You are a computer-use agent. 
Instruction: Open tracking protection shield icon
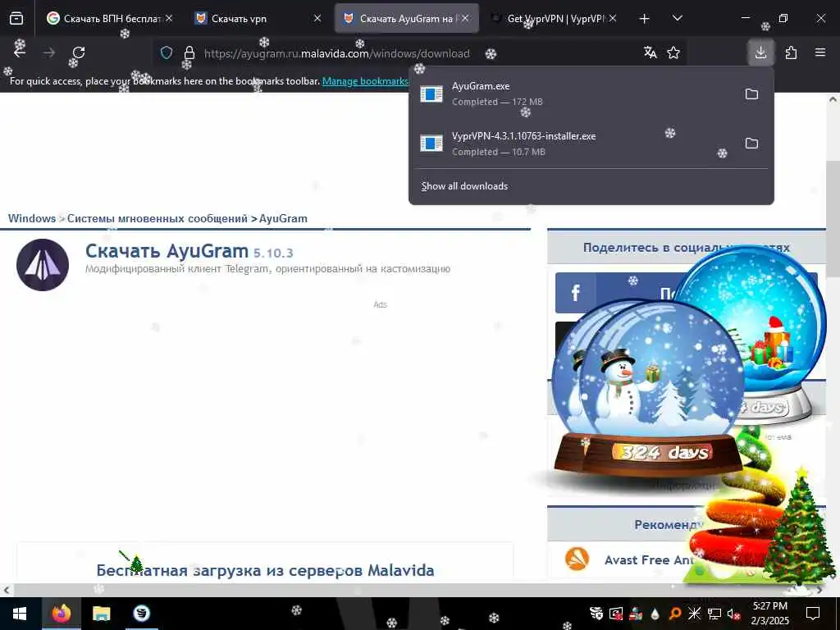[x=167, y=52]
